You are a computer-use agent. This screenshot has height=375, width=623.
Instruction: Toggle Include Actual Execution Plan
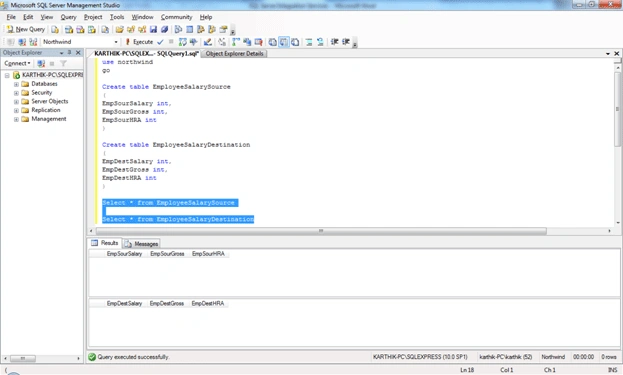coord(236,42)
